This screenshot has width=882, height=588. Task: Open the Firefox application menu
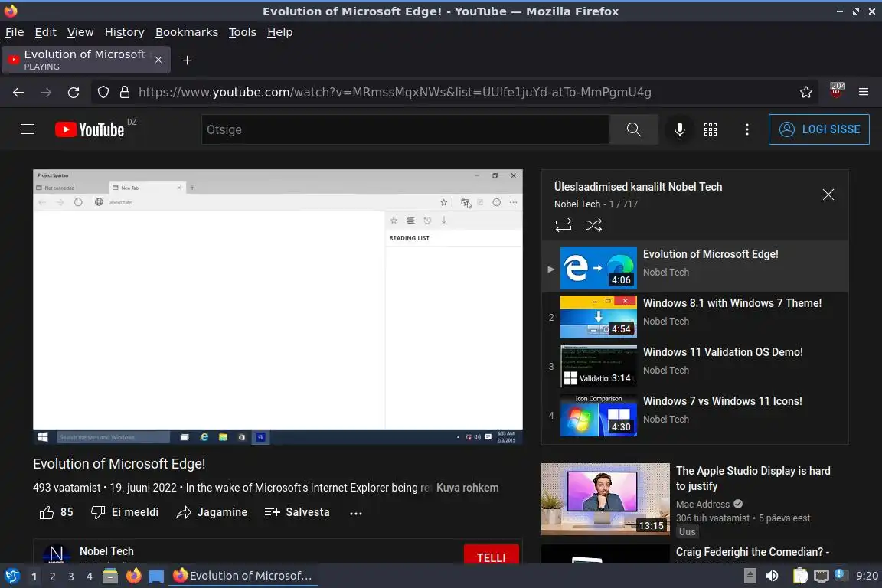(x=864, y=93)
